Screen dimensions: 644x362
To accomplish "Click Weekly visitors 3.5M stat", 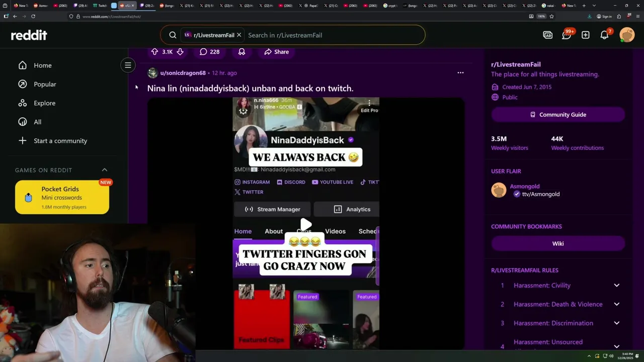I will [510, 143].
